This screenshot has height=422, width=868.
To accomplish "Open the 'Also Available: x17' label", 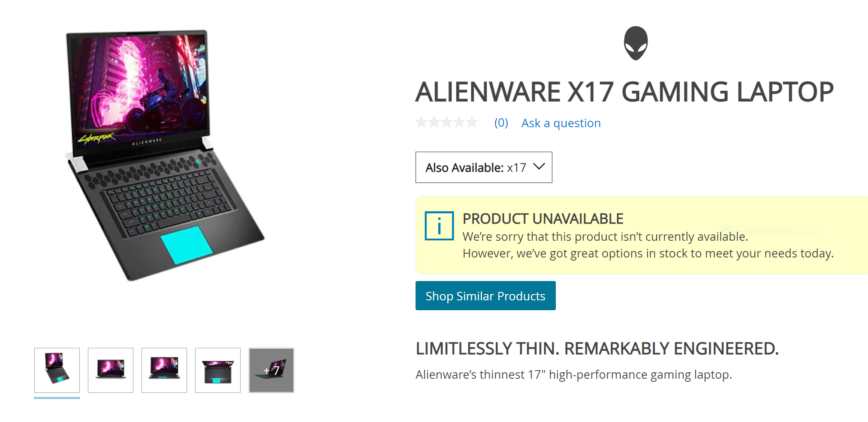I will coord(475,168).
